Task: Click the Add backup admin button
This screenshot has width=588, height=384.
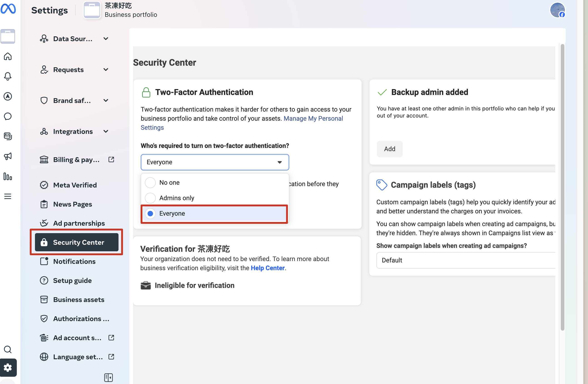Action: tap(389, 149)
